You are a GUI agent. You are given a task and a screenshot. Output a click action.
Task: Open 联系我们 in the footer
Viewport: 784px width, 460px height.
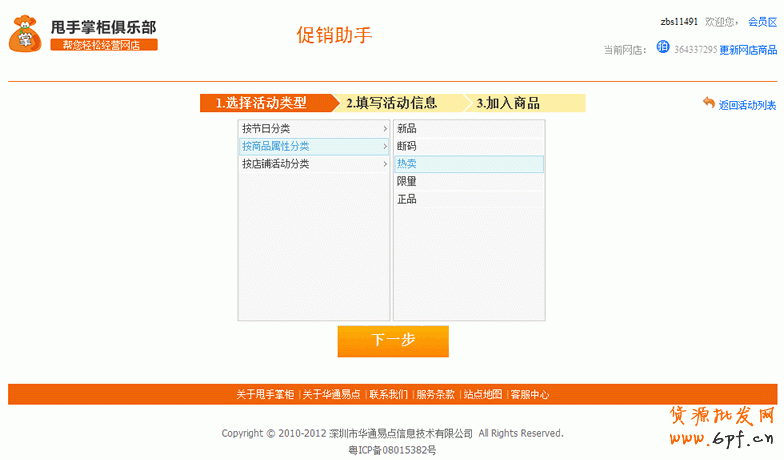click(388, 395)
